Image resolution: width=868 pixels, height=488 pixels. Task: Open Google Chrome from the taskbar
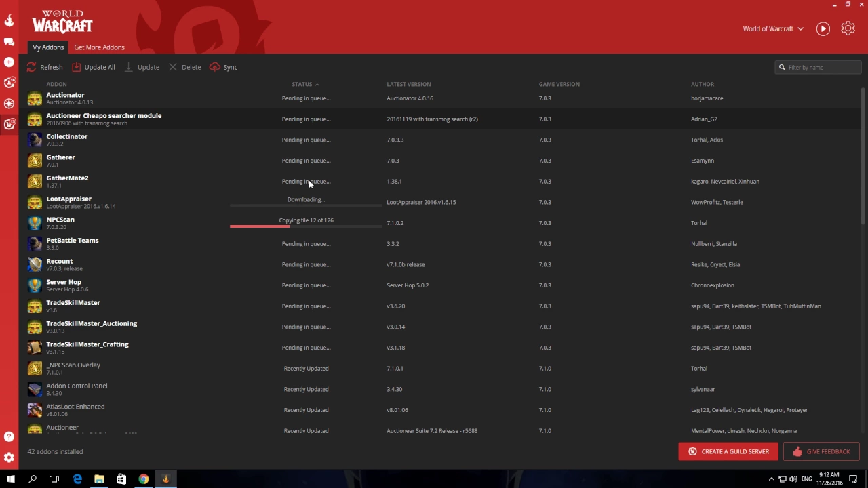click(144, 479)
